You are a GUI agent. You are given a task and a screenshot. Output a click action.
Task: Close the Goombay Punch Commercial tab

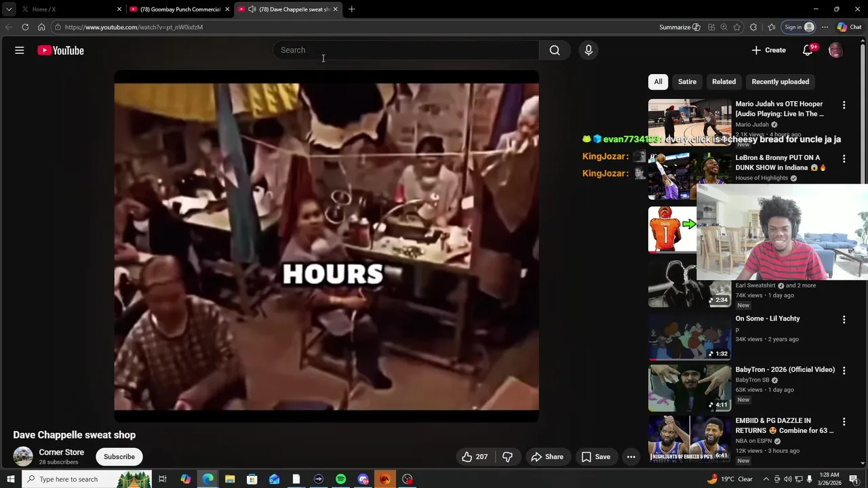click(227, 9)
